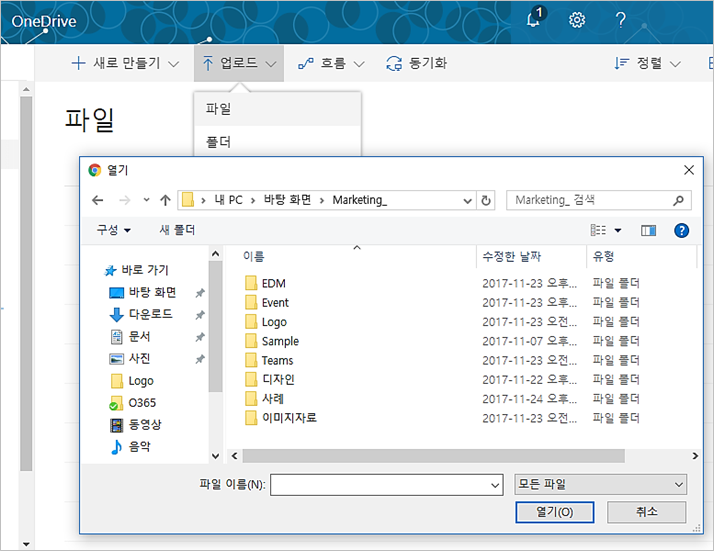Open the view options dropdown arrow
Screen dimensions: 714x551
tap(617, 230)
